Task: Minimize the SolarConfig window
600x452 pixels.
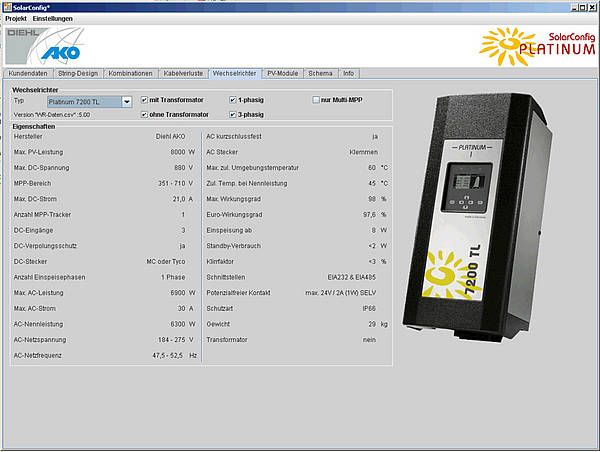Action: 574,7
